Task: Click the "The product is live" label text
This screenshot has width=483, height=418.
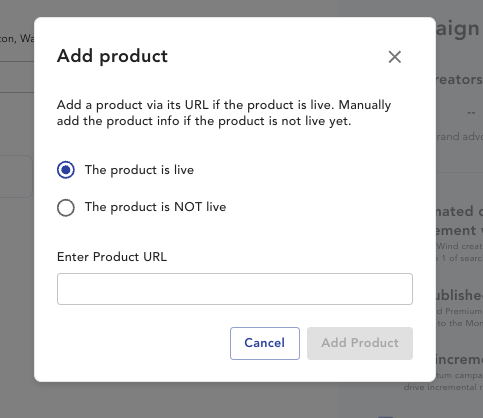Action: [139, 170]
